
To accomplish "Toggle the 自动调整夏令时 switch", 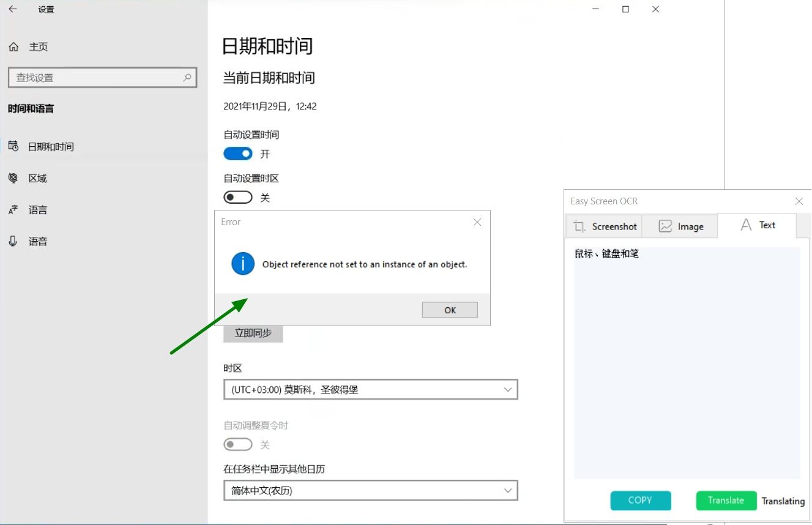I will pyautogui.click(x=238, y=444).
